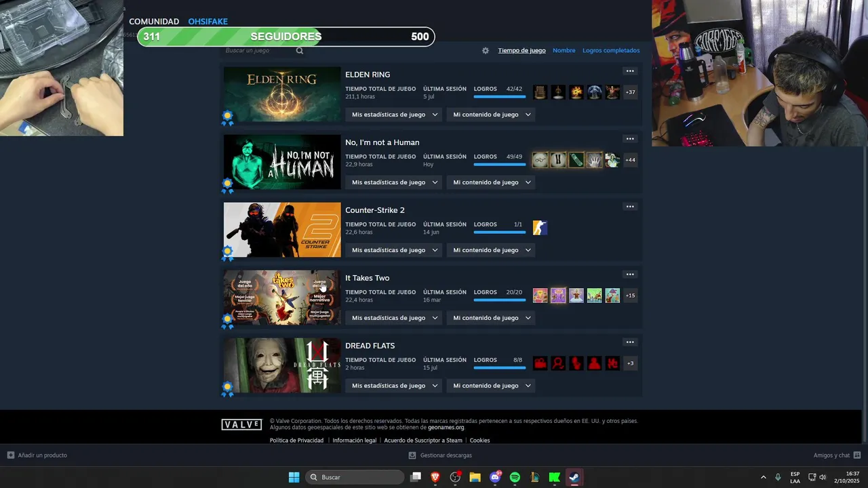The image size is (868, 488).
Task: Open It Takes Two three-dots options menu
Action: coord(630,274)
